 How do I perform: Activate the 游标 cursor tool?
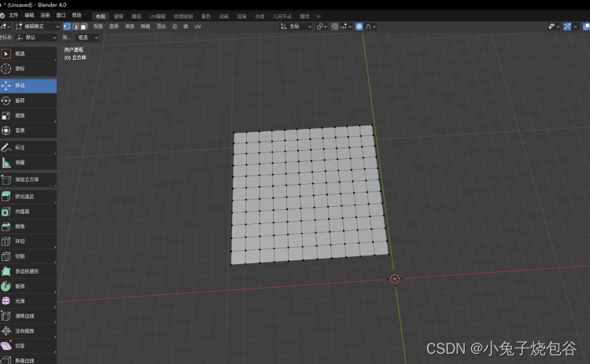coord(28,69)
